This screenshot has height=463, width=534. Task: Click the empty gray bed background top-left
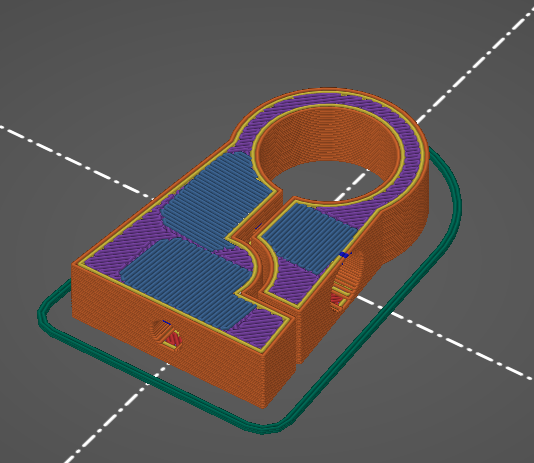85,51
